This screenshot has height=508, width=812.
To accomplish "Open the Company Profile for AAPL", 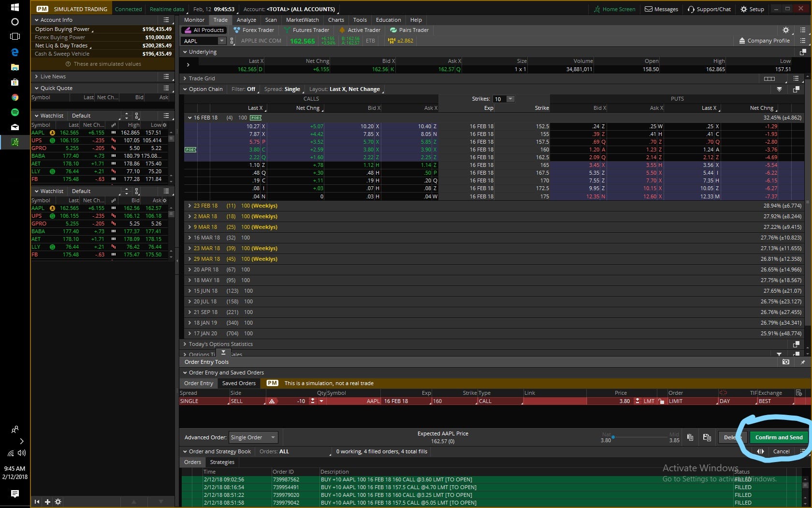I will (x=764, y=41).
